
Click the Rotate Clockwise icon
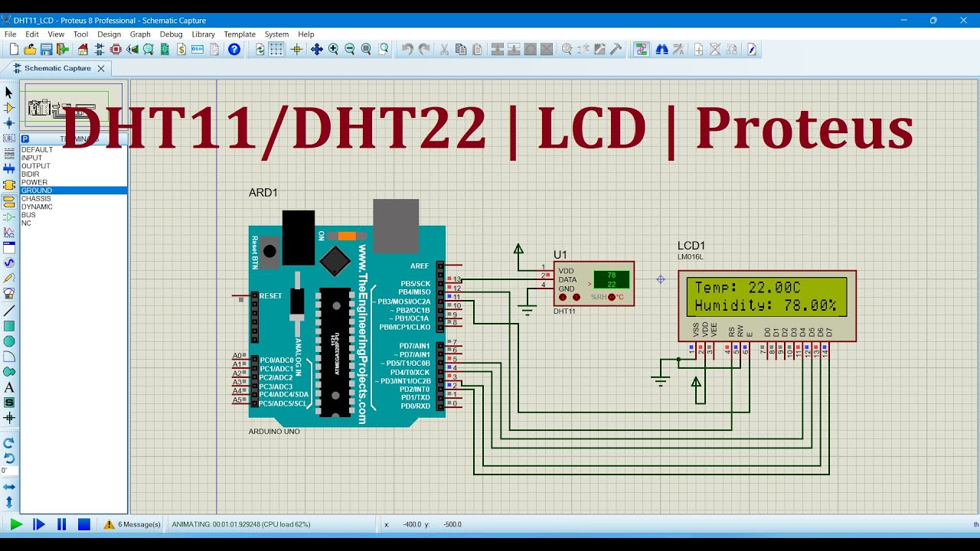pos(9,442)
